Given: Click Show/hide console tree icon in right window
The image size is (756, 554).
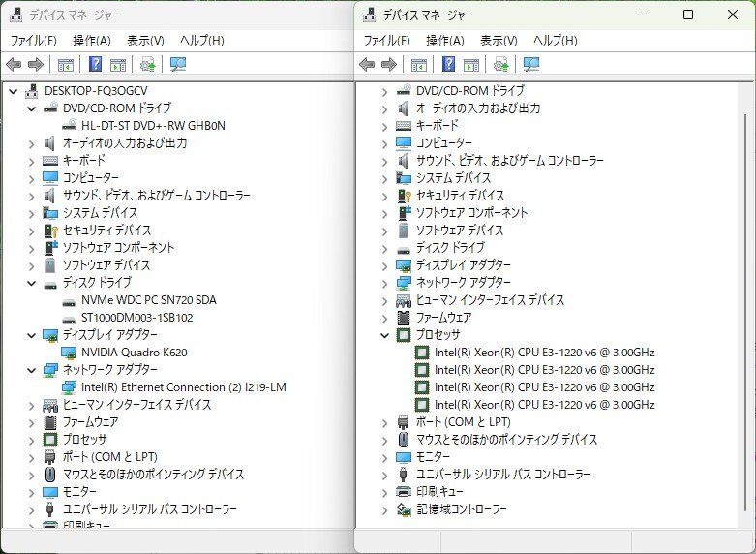Looking at the screenshot, I should coord(419,65).
